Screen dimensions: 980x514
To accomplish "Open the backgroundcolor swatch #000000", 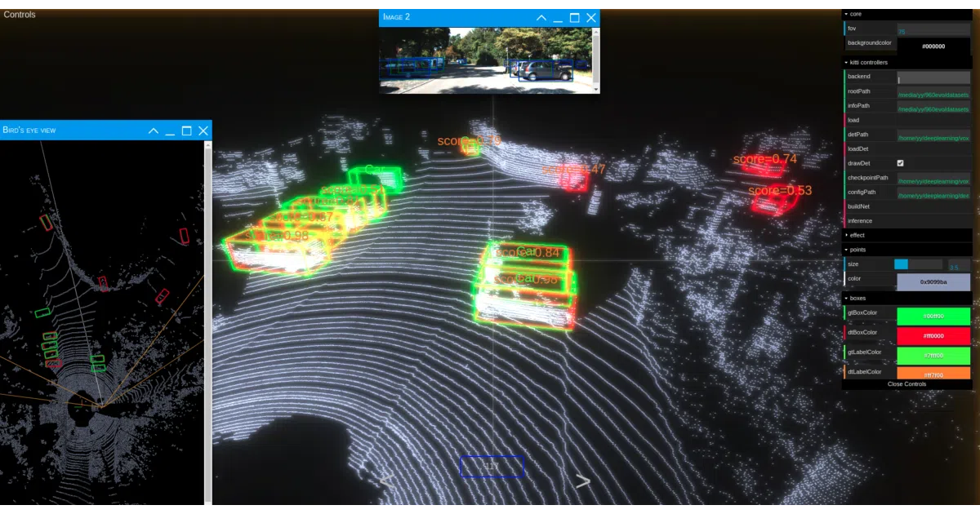I will click(x=933, y=47).
